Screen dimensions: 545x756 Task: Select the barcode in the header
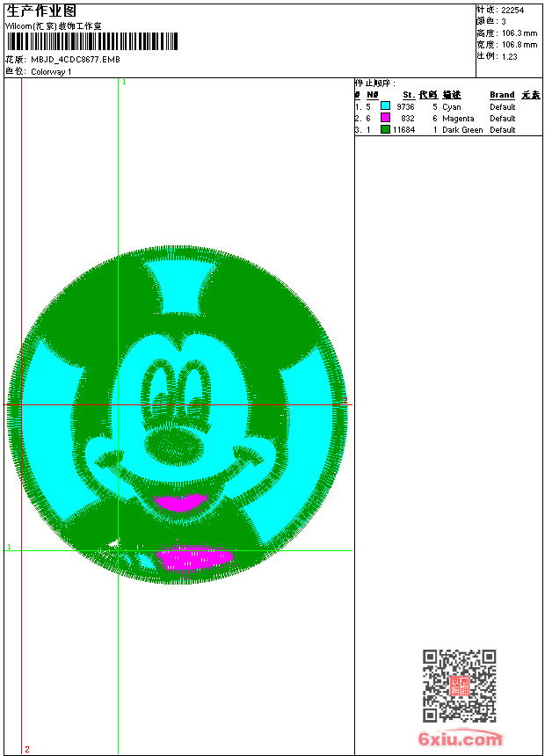pyautogui.click(x=92, y=41)
